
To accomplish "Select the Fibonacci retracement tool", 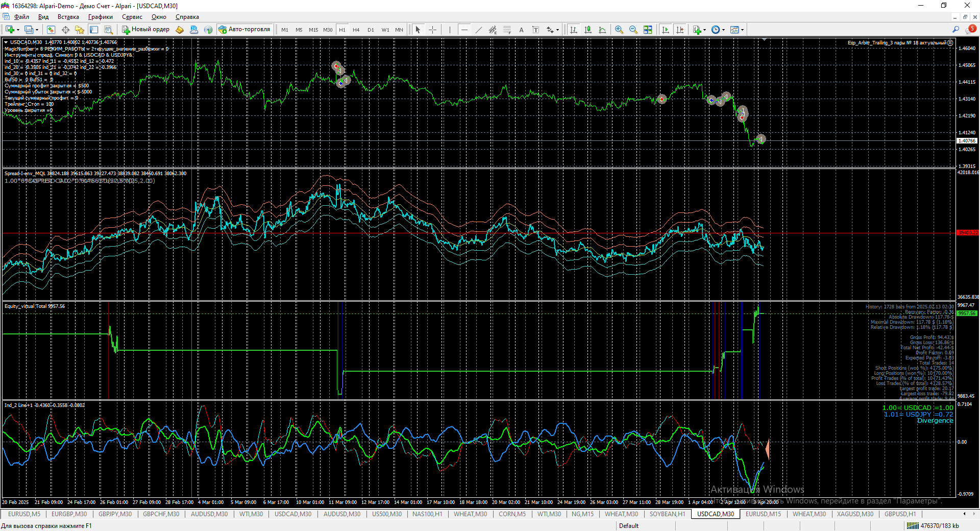I will tap(507, 30).
